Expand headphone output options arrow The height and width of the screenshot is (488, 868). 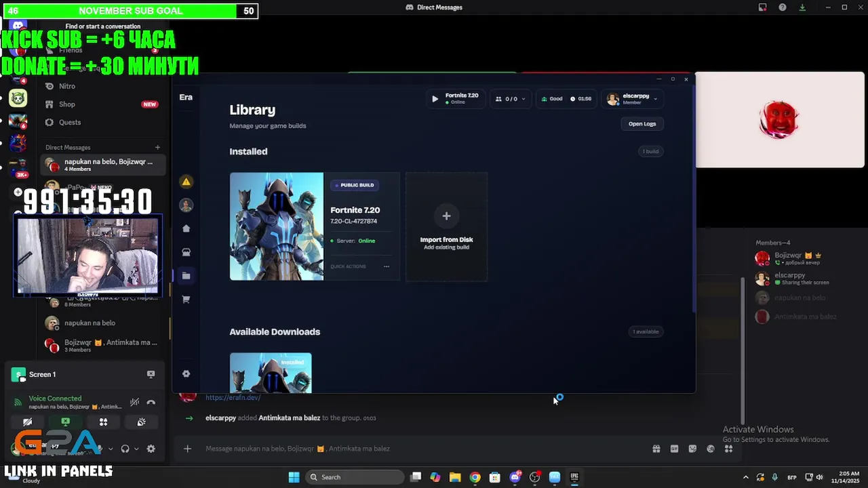pyautogui.click(x=136, y=449)
